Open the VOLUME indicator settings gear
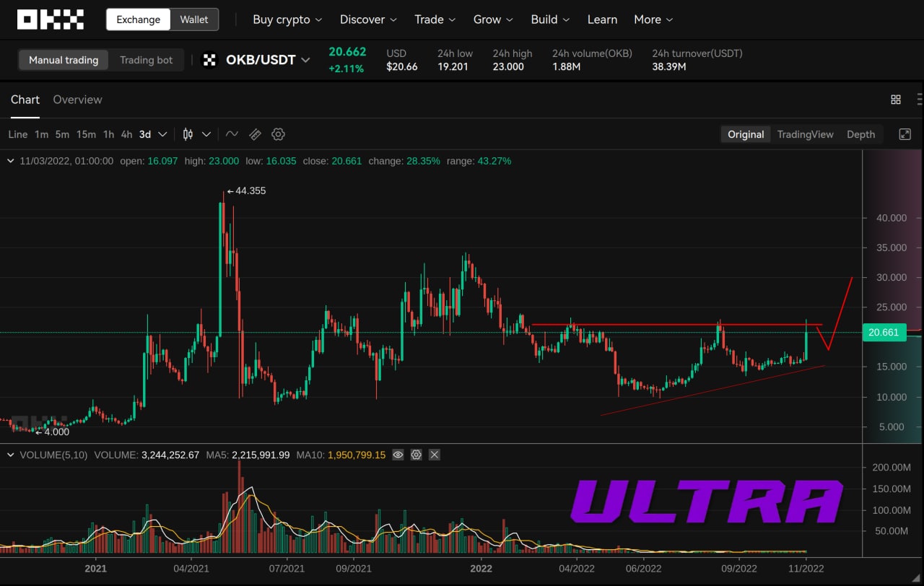Image resolution: width=924 pixels, height=586 pixels. (417, 455)
